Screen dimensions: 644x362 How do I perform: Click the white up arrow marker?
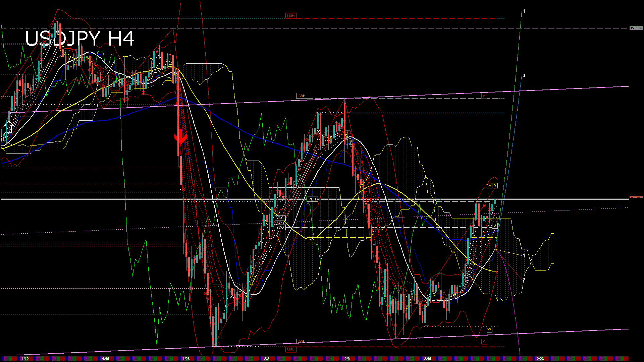click(x=10, y=127)
